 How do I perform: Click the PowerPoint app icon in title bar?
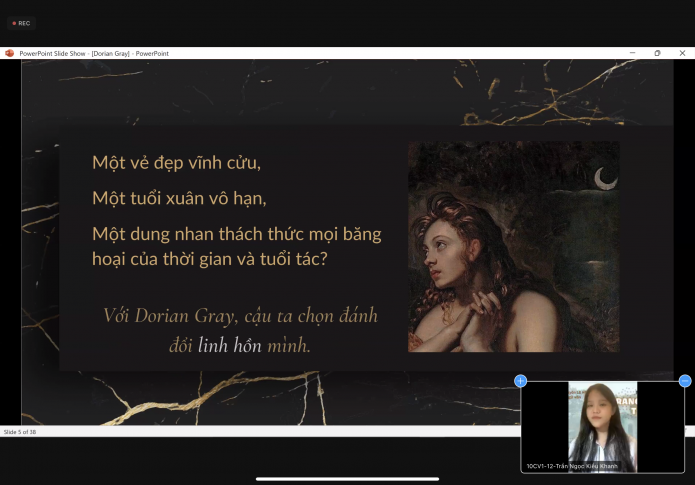coord(9,53)
